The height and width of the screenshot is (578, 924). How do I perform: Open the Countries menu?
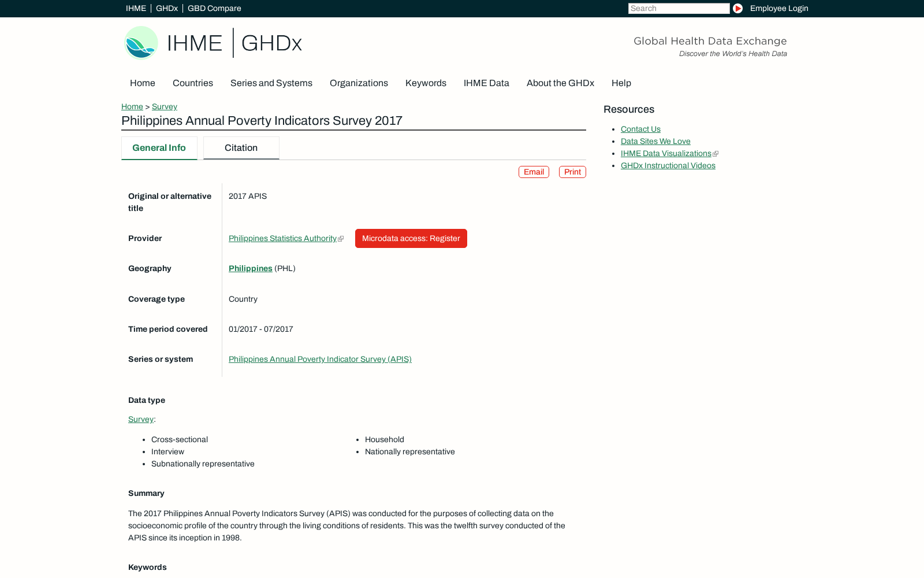click(x=193, y=83)
